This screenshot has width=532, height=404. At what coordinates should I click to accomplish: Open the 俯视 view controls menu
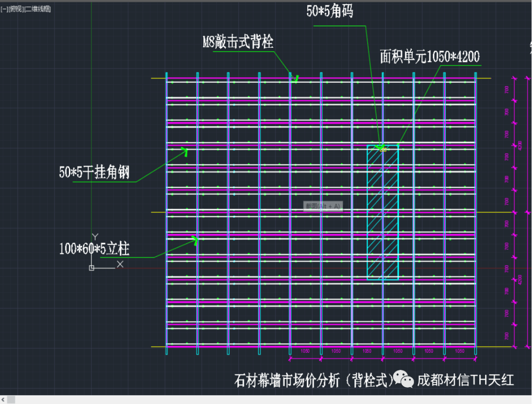point(16,9)
